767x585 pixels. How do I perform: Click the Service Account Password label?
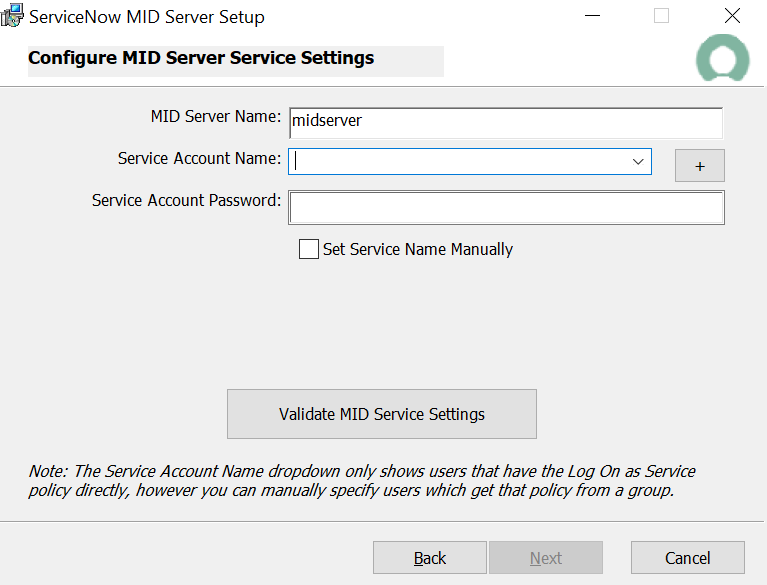click(186, 201)
